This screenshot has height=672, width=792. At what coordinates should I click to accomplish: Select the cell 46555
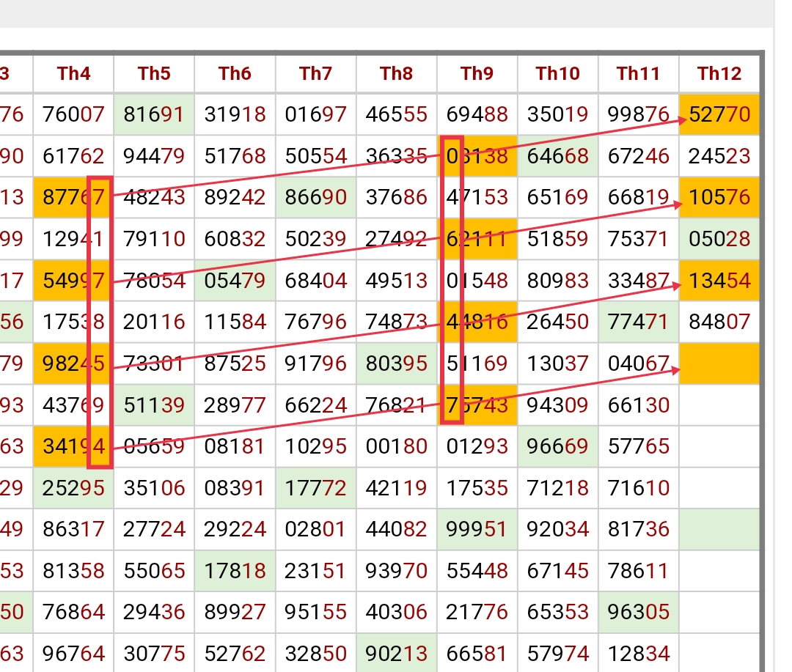point(397,114)
